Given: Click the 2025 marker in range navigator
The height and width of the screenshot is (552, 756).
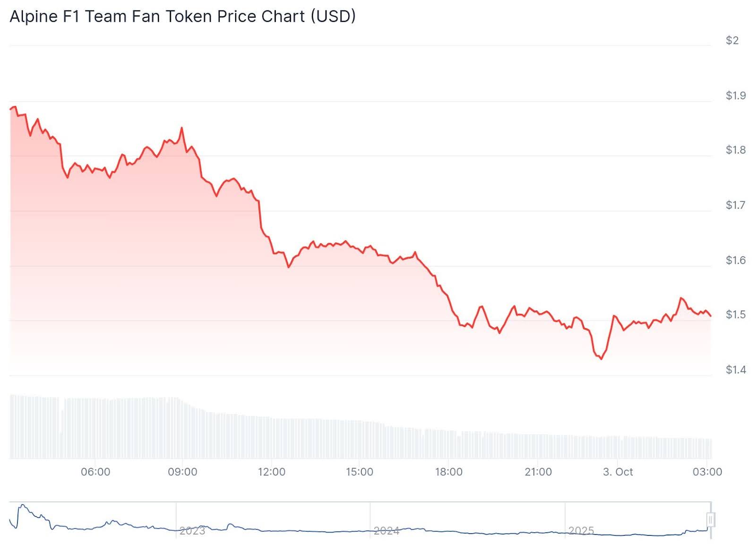Looking at the screenshot, I should (x=581, y=531).
